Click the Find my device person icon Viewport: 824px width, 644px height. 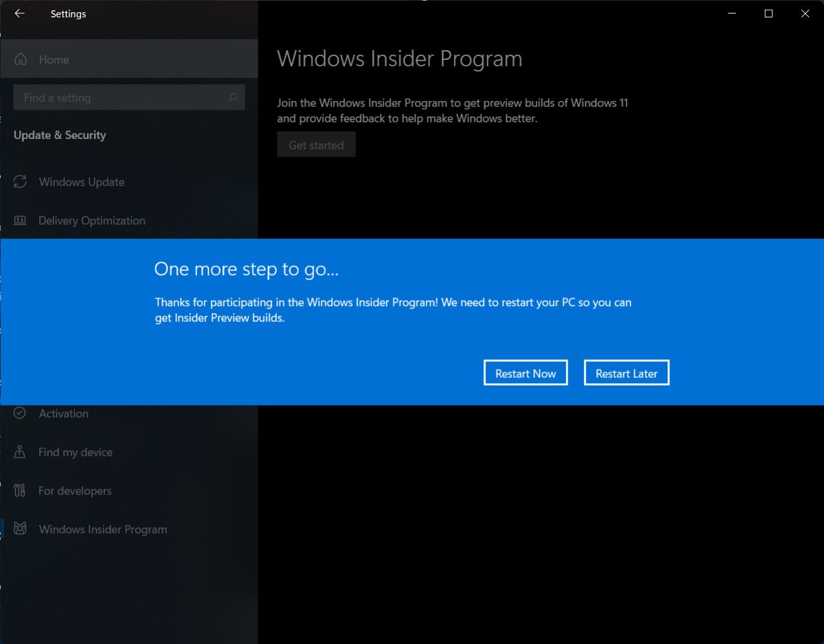point(20,452)
